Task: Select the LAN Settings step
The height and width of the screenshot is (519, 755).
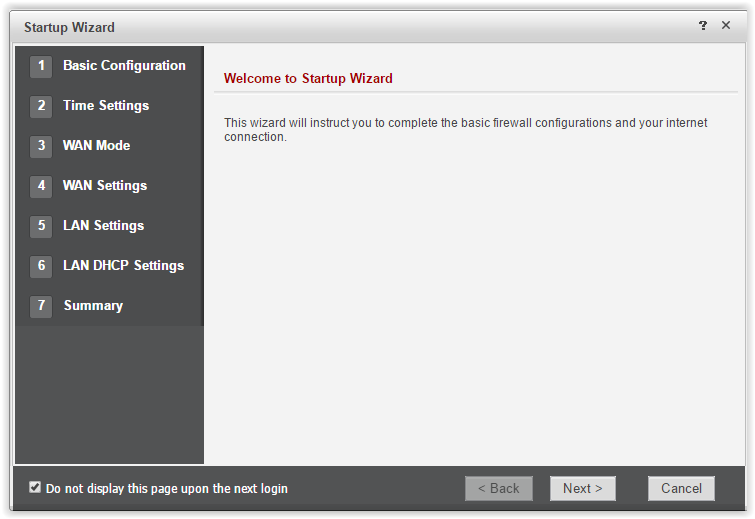Action: 103,226
